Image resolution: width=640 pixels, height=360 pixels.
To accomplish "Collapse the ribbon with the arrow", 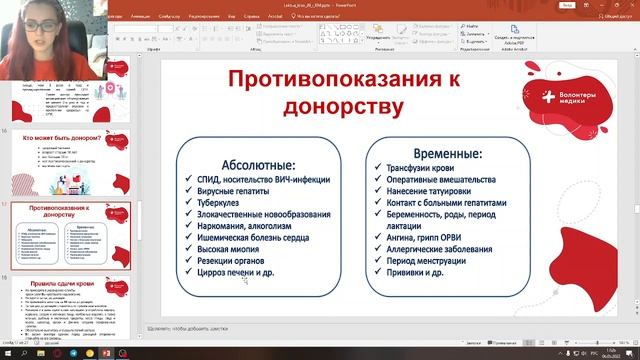I will 635,49.
